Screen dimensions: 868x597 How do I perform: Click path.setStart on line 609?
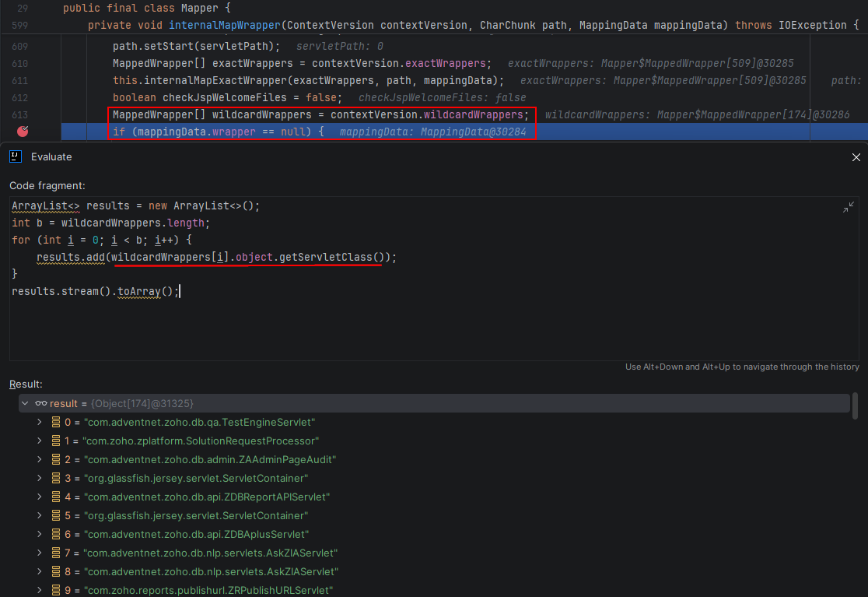[152, 46]
